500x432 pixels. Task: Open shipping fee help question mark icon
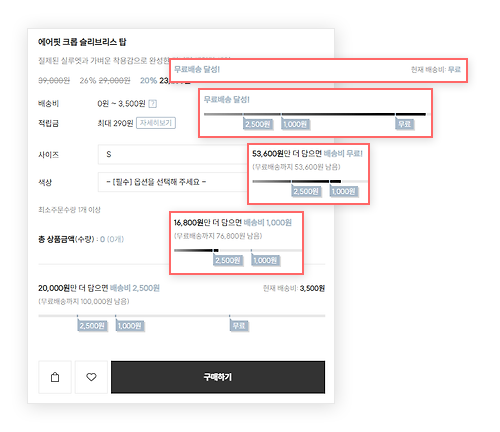pyautogui.click(x=153, y=104)
